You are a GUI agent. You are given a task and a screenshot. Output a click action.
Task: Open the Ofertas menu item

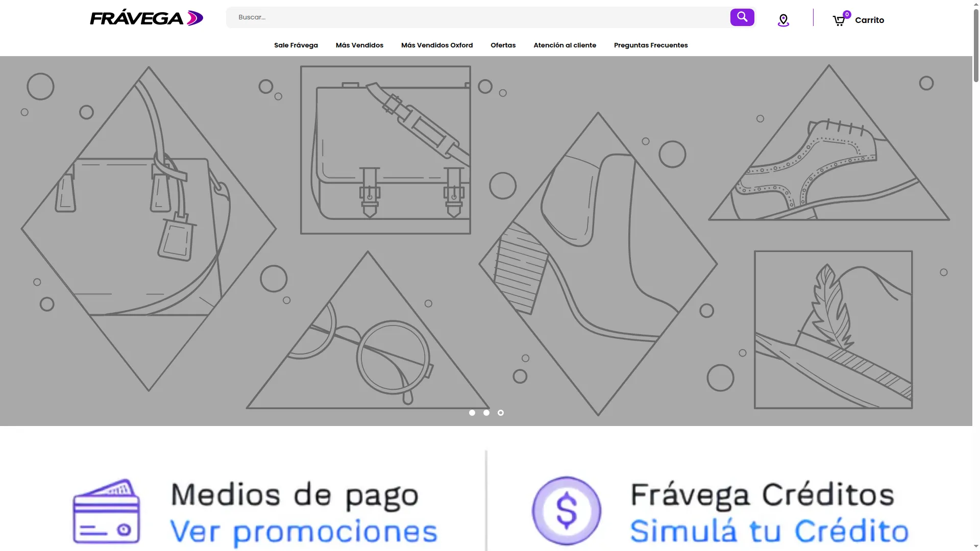(503, 45)
